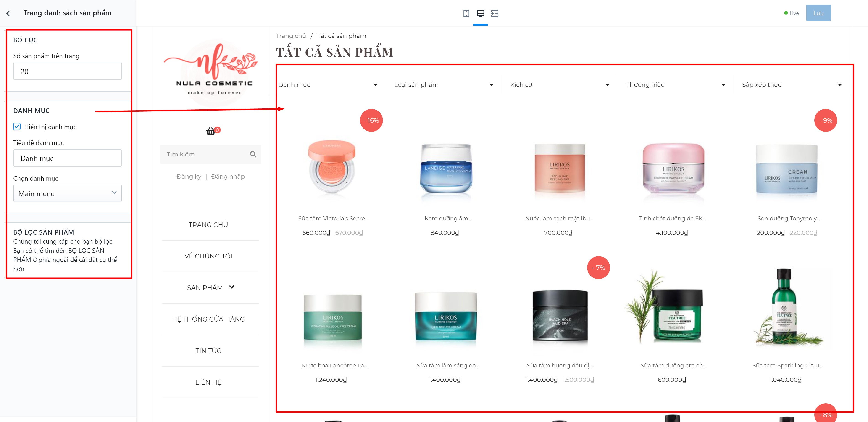Open the shopping cart basket icon
The width and height of the screenshot is (868, 422).
(210, 131)
